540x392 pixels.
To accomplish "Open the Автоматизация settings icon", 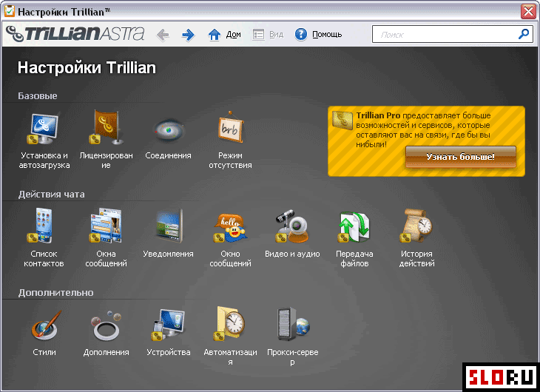I will (x=229, y=324).
